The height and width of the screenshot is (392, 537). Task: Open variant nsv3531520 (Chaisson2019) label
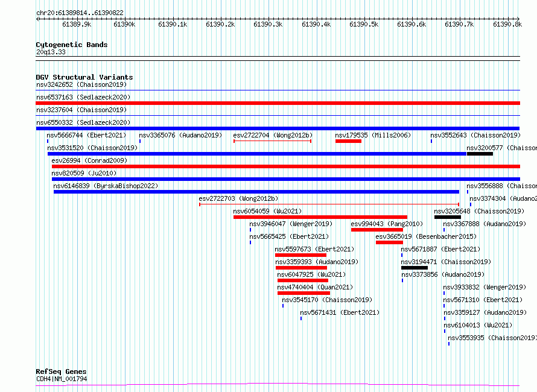pos(92,148)
